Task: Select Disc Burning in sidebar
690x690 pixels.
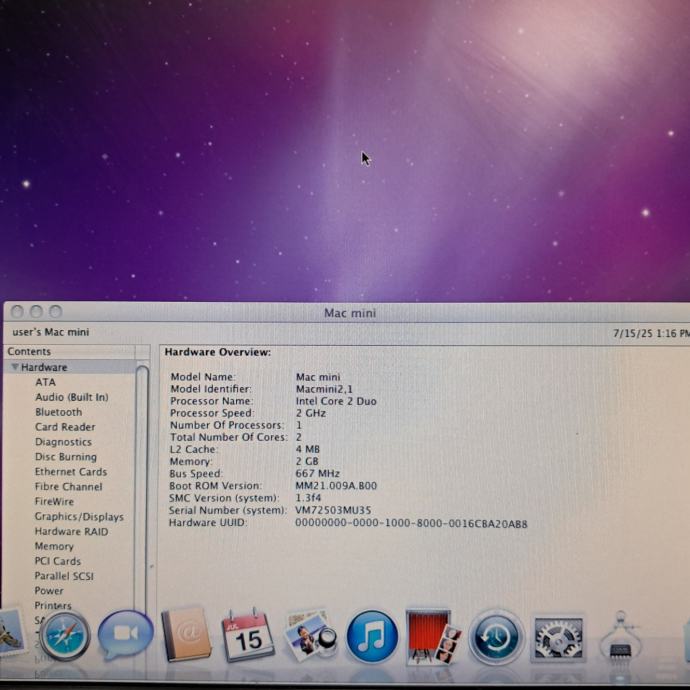Action: click(x=65, y=457)
